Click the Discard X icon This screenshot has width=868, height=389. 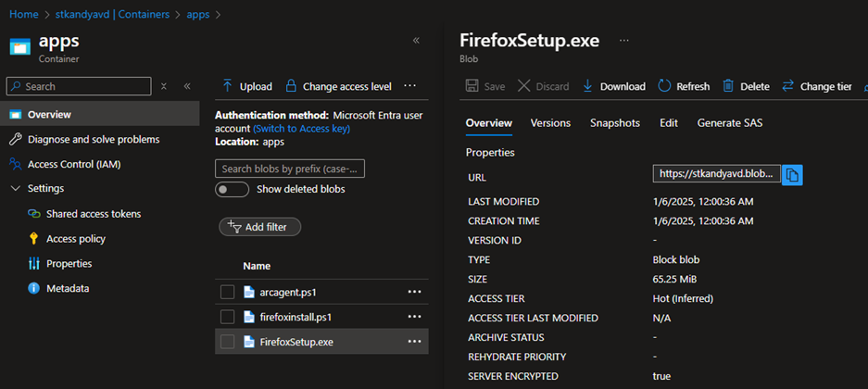coord(523,86)
